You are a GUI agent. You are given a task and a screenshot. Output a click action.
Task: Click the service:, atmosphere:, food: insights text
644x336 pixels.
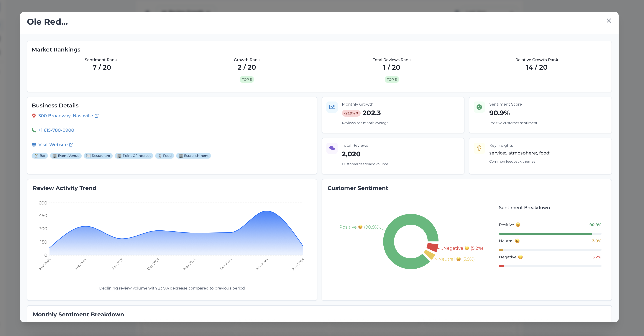pos(520,153)
